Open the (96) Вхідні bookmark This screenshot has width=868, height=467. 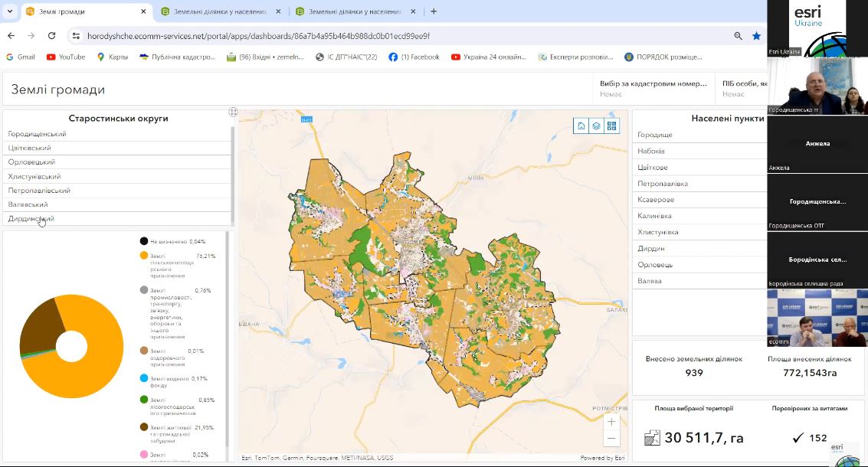pos(265,57)
